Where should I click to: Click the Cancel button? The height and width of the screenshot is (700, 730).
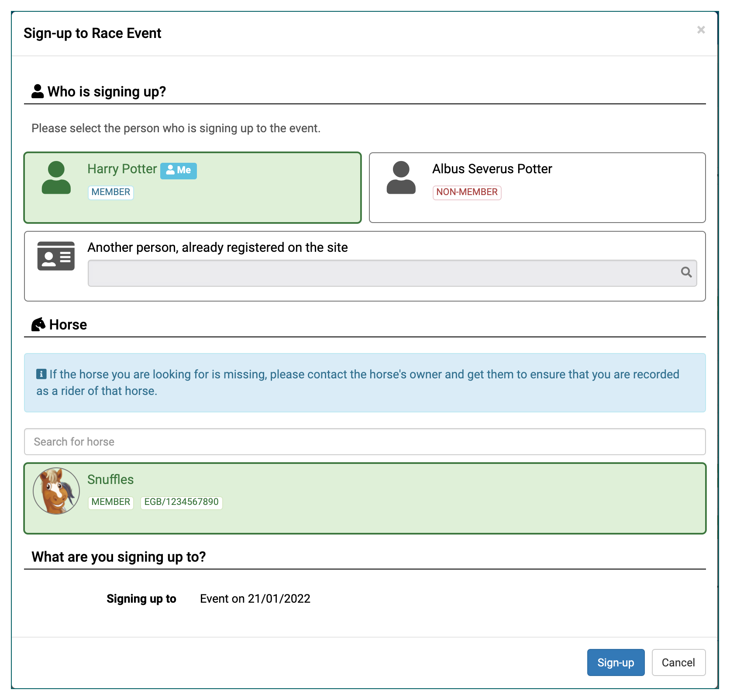tap(678, 662)
